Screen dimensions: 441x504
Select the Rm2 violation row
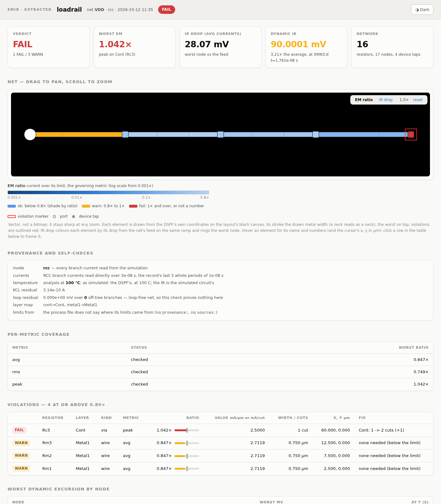pos(220,456)
